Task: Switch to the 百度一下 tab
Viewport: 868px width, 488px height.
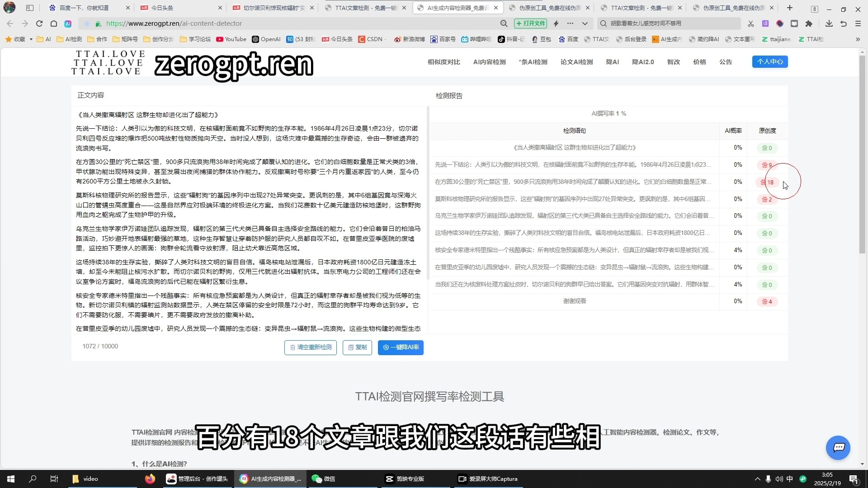Action: [89, 8]
